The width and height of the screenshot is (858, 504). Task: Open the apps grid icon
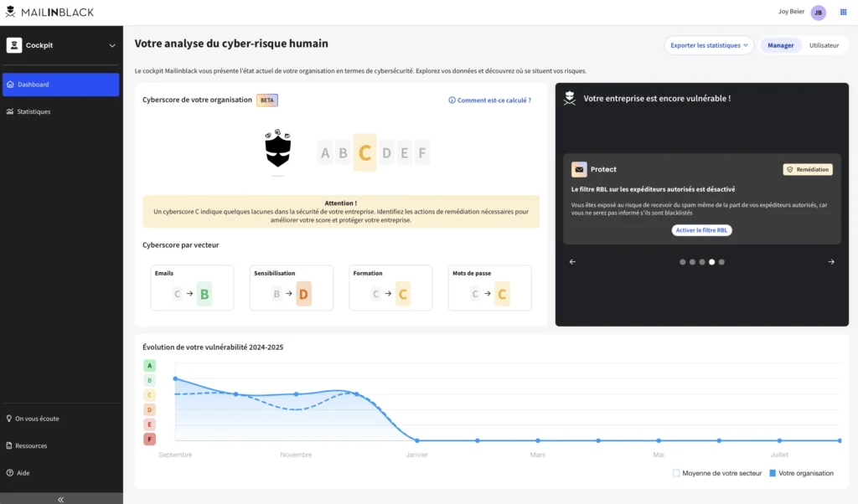click(843, 13)
